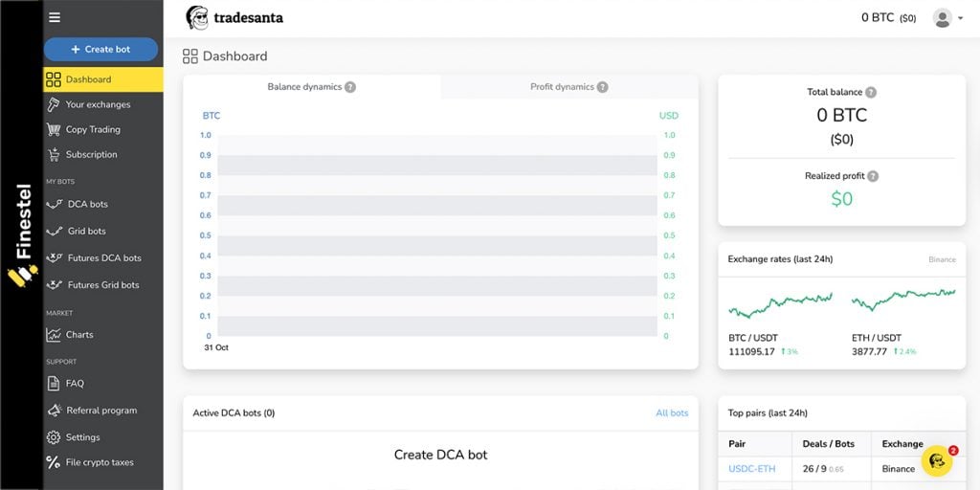Click the Charts graph icon

(54, 334)
